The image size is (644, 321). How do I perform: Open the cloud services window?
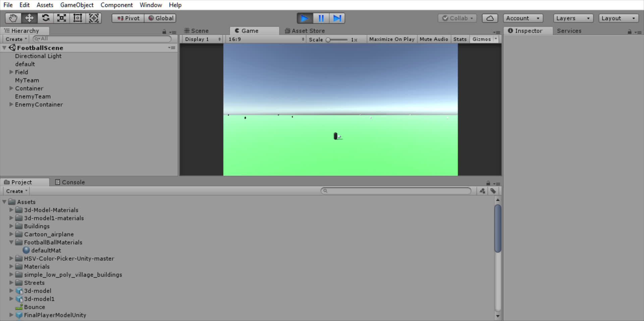490,18
